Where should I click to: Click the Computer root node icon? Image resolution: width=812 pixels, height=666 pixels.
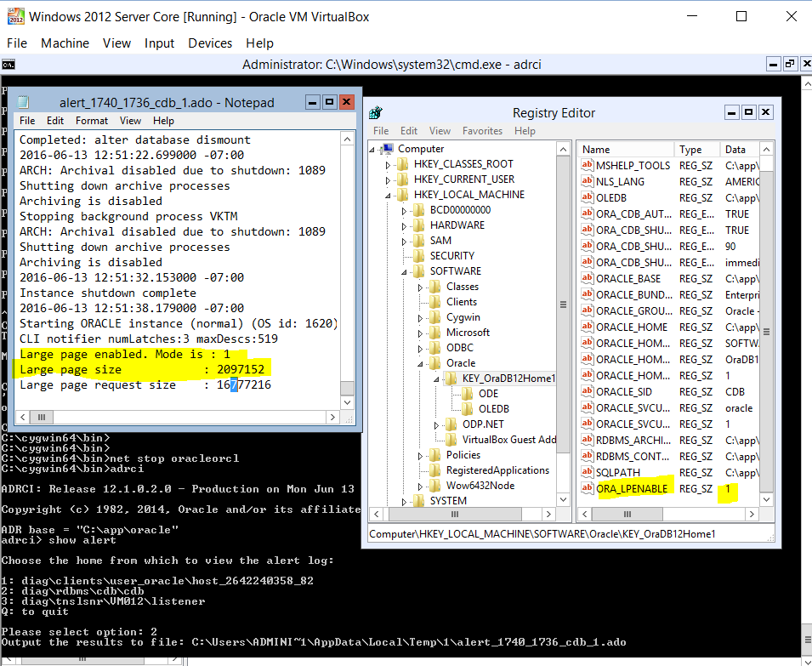(x=387, y=149)
